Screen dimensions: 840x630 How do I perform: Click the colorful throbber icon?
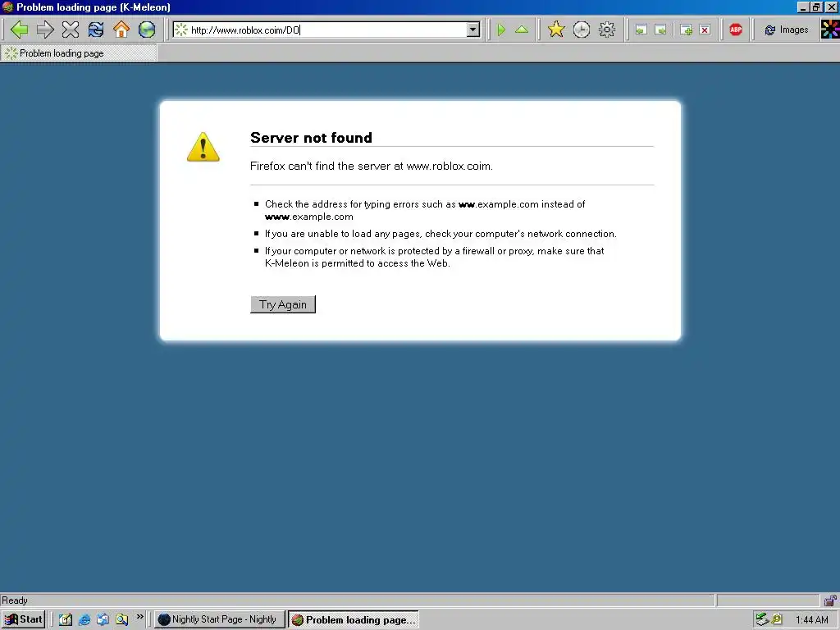coord(830,30)
